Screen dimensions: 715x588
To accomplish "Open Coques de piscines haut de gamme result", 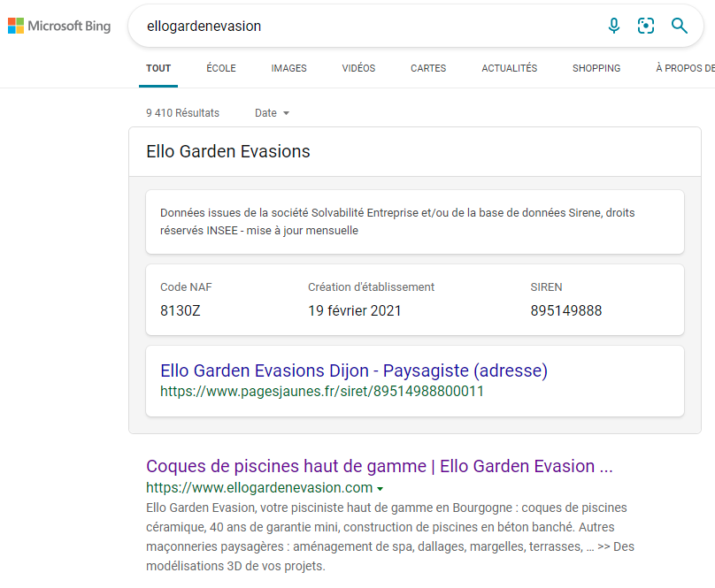I will coord(380,466).
